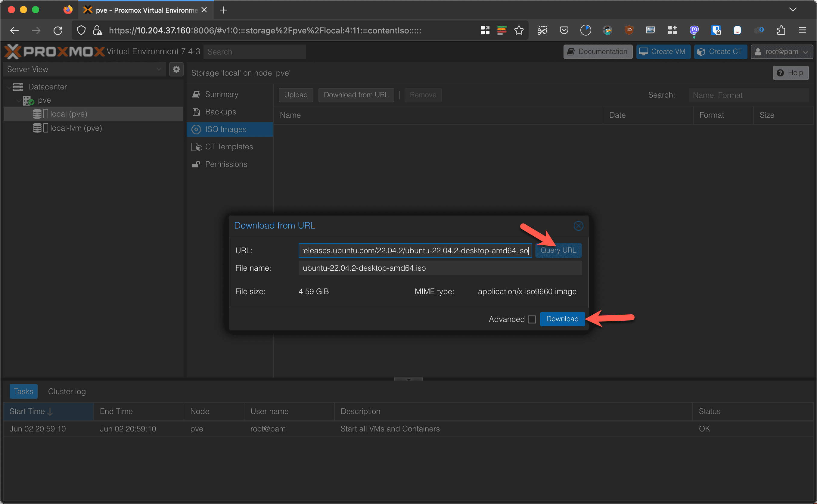Click the Query URL button
817x504 pixels.
pos(558,250)
